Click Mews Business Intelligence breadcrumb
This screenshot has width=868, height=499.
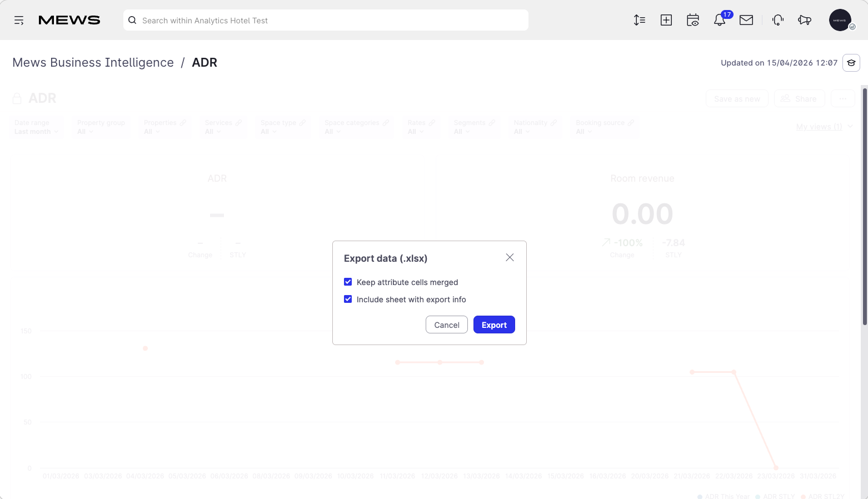93,62
